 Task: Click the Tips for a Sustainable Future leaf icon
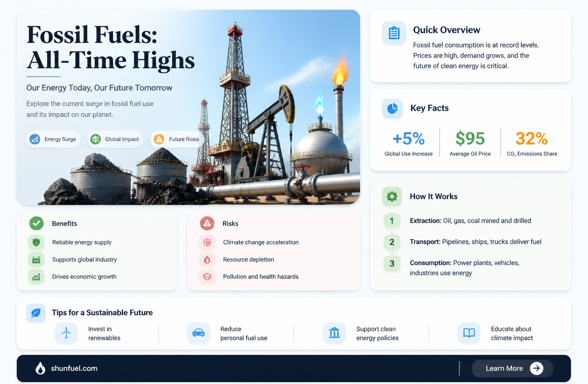(x=36, y=313)
